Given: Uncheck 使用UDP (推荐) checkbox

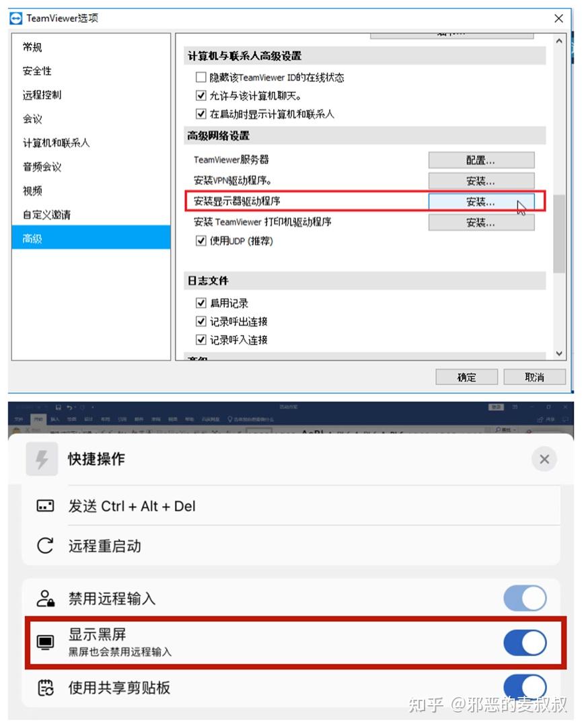Looking at the screenshot, I should click(201, 240).
